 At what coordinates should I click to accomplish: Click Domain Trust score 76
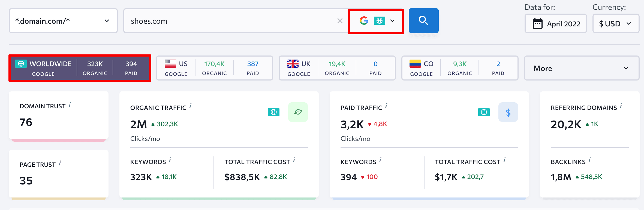(x=26, y=122)
